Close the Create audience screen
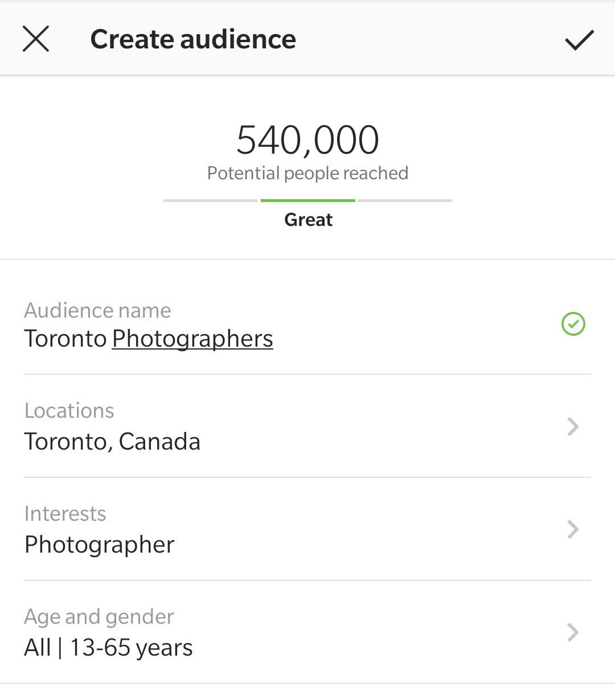The width and height of the screenshot is (615, 700). (35, 39)
